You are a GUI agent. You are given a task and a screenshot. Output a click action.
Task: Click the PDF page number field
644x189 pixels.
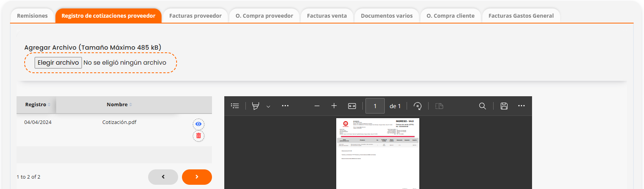(375, 106)
